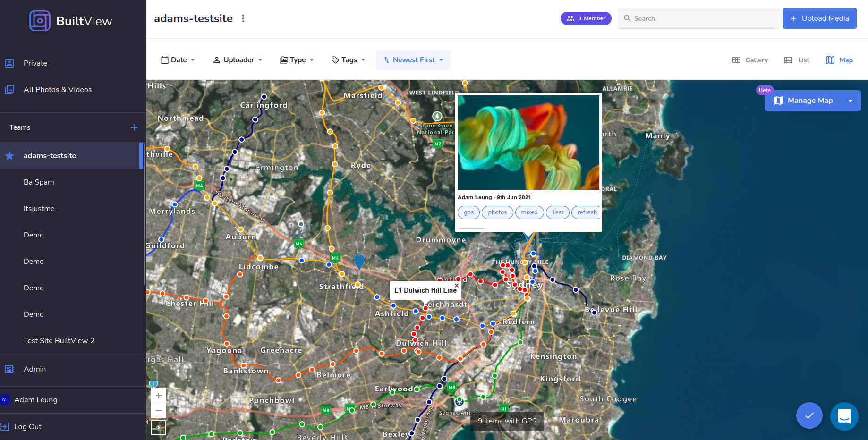Open the chat support bubble
868x440 pixels.
coord(844,416)
